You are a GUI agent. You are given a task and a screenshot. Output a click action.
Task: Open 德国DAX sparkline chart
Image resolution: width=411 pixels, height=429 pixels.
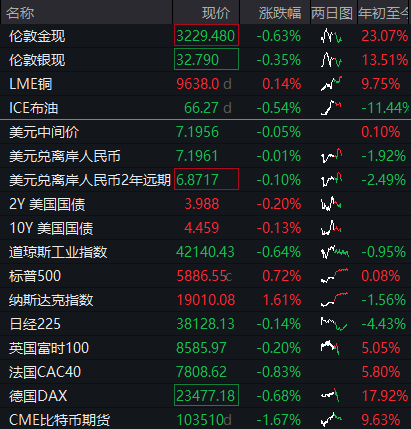(x=330, y=396)
